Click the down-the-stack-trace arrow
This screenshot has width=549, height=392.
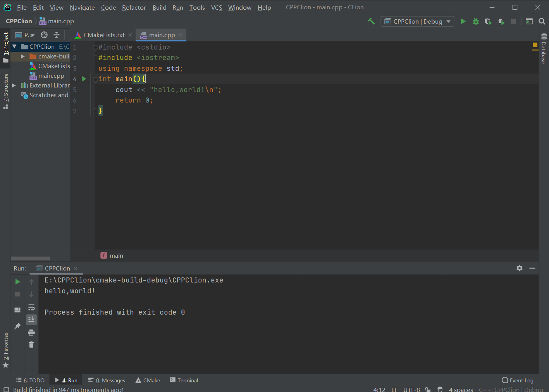(x=31, y=294)
